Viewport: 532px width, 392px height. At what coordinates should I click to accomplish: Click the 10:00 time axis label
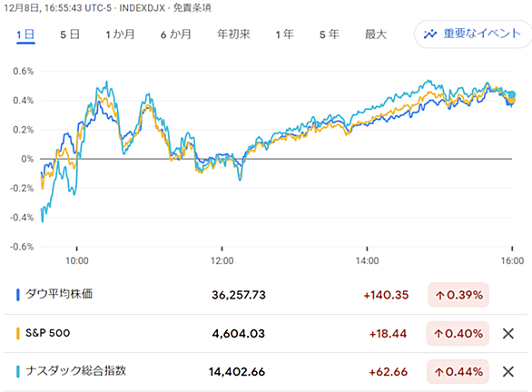tap(77, 260)
